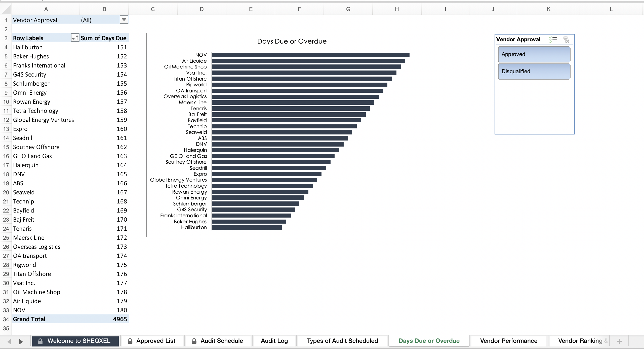Select the Vsat Inc. cell
This screenshot has height=349, width=644.
click(46, 283)
